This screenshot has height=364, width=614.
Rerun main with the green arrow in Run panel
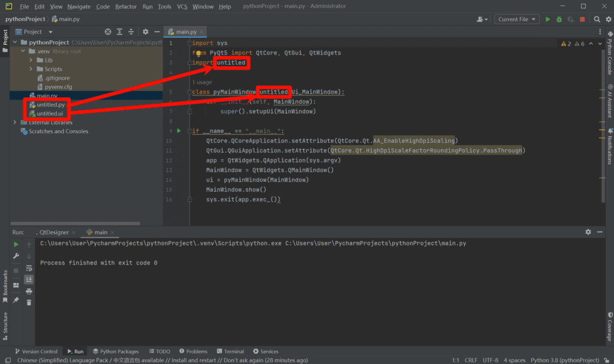point(16,245)
